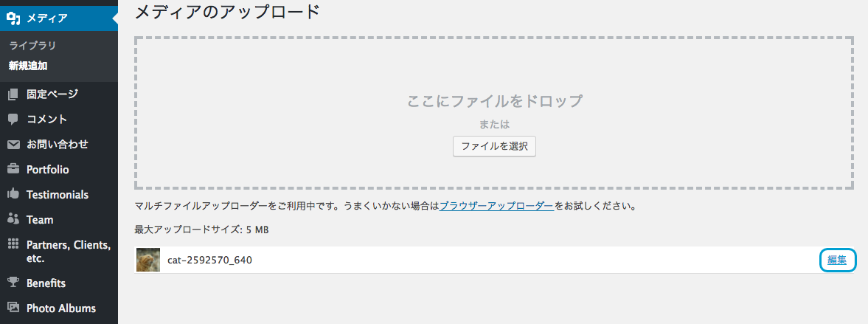Click the 固定ページ pages icon
The width and height of the screenshot is (868, 324).
click(13, 94)
